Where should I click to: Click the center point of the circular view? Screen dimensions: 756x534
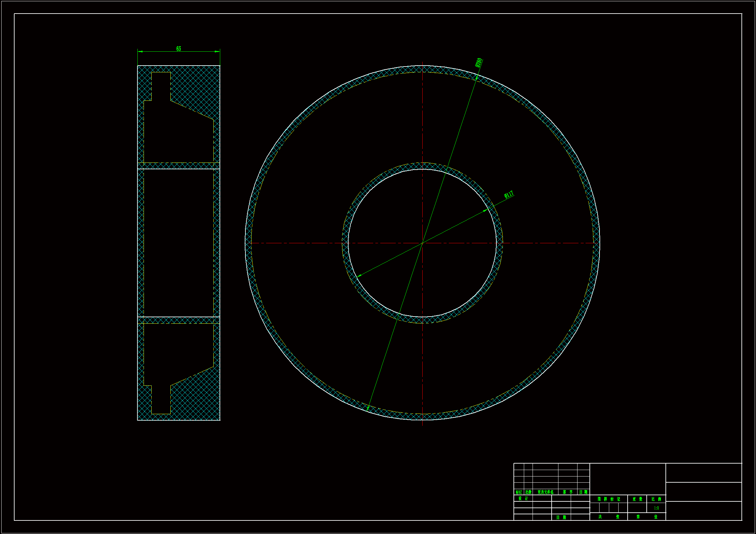click(x=422, y=243)
